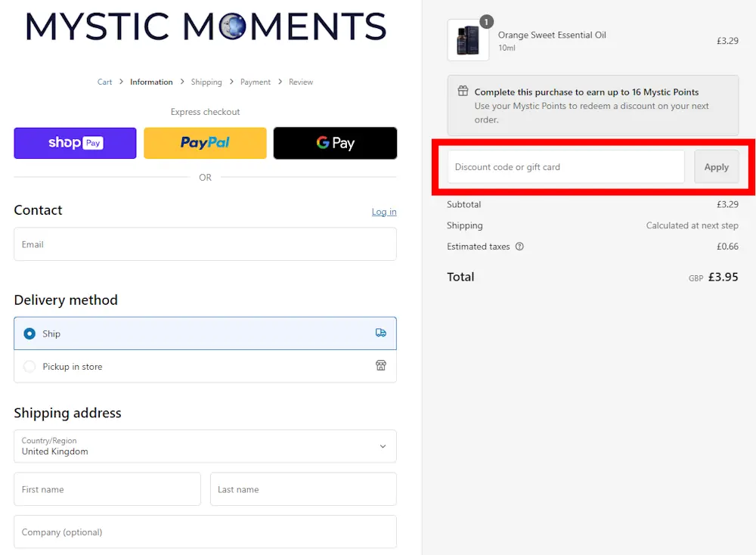Click the store pickup icon
Image resolution: width=756 pixels, height=555 pixels.
pyautogui.click(x=381, y=365)
